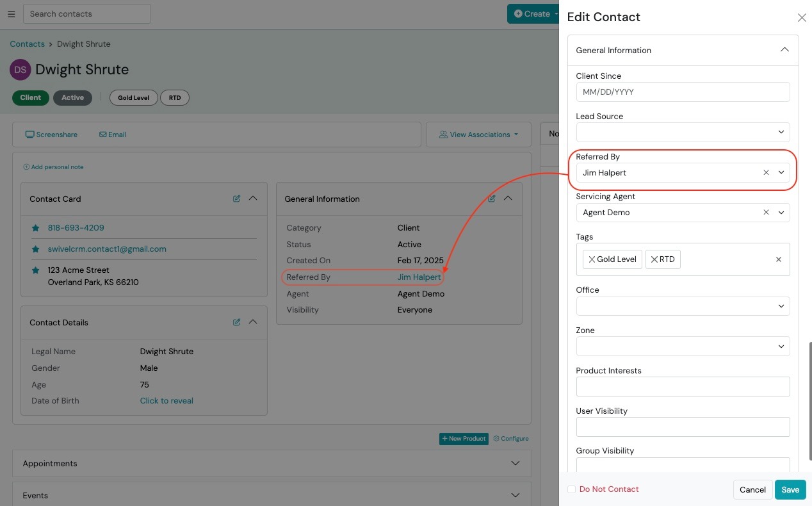Close the Edit Contact panel
This screenshot has width=812, height=506.
tap(801, 18)
